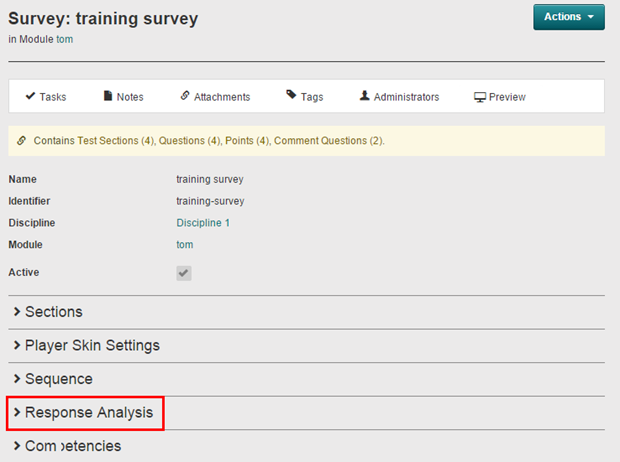Click the Tasks checkmark icon
The image size is (620, 462).
(x=30, y=96)
